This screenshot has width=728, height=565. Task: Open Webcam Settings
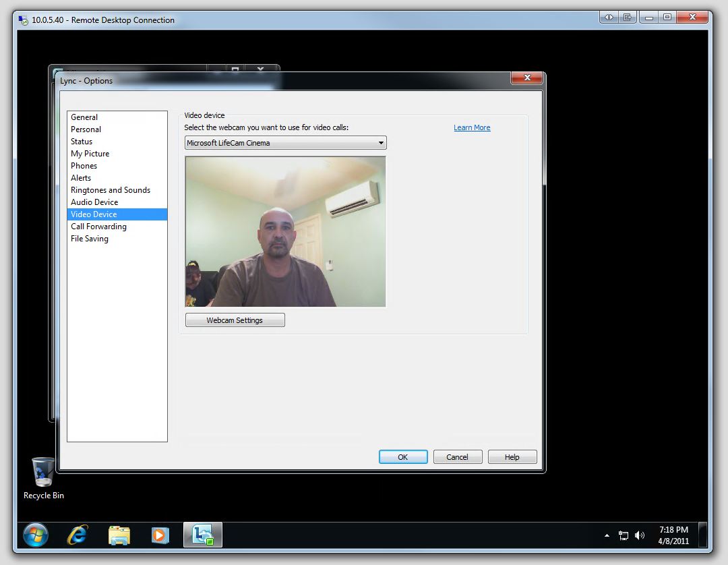pyautogui.click(x=235, y=320)
